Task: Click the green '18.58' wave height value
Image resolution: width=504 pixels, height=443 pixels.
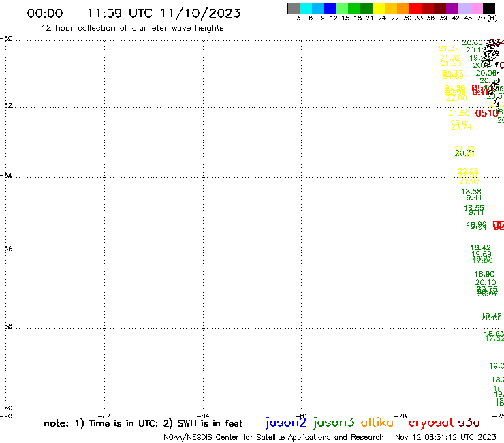Action: pos(471,192)
